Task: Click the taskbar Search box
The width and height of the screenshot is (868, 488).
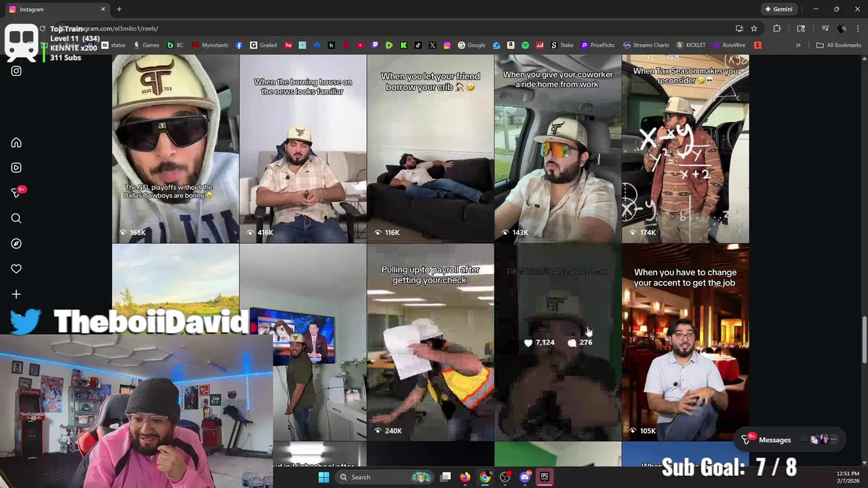Action: point(384,477)
